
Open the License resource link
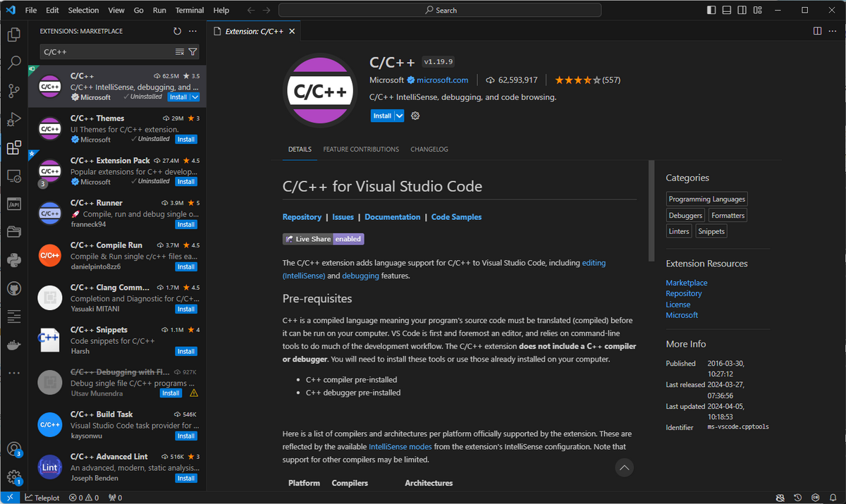[678, 305]
